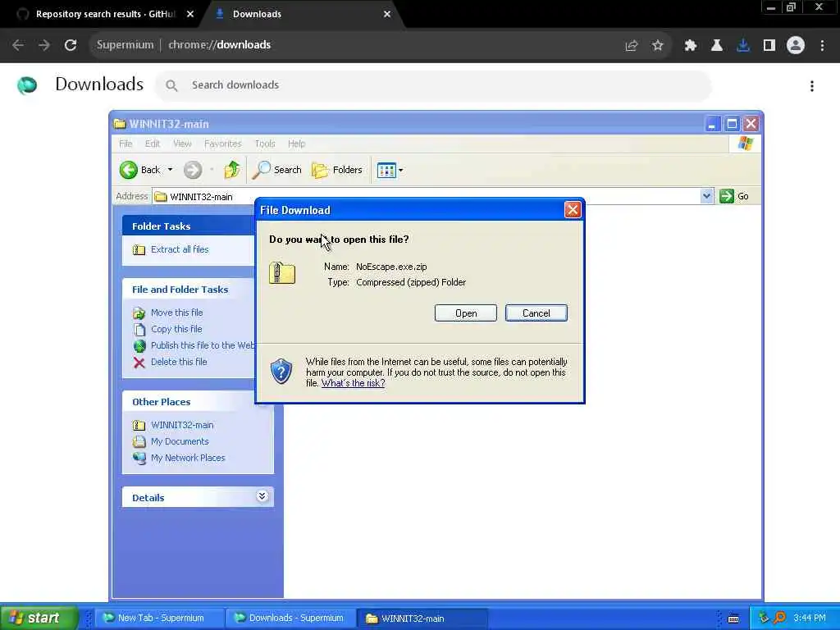
Task: Close the Downloads browser tab
Action: tap(387, 15)
